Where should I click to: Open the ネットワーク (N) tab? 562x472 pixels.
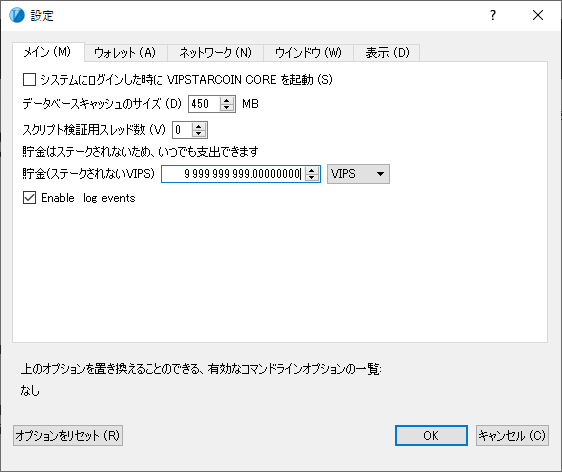click(x=215, y=53)
